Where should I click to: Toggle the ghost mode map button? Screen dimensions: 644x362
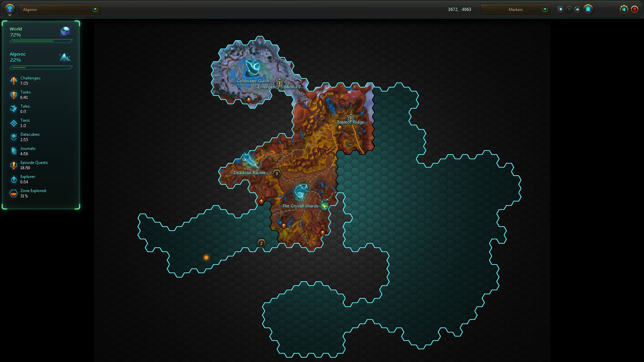tap(588, 9)
